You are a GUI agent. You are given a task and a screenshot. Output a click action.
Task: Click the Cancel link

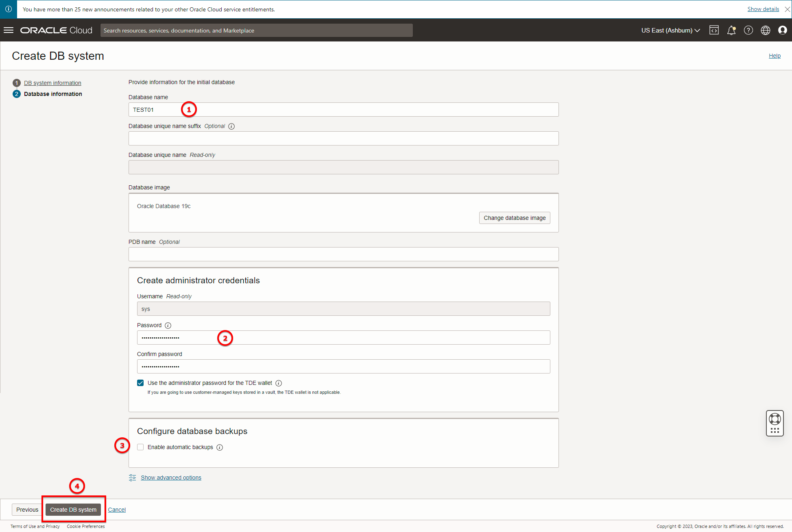click(x=117, y=510)
